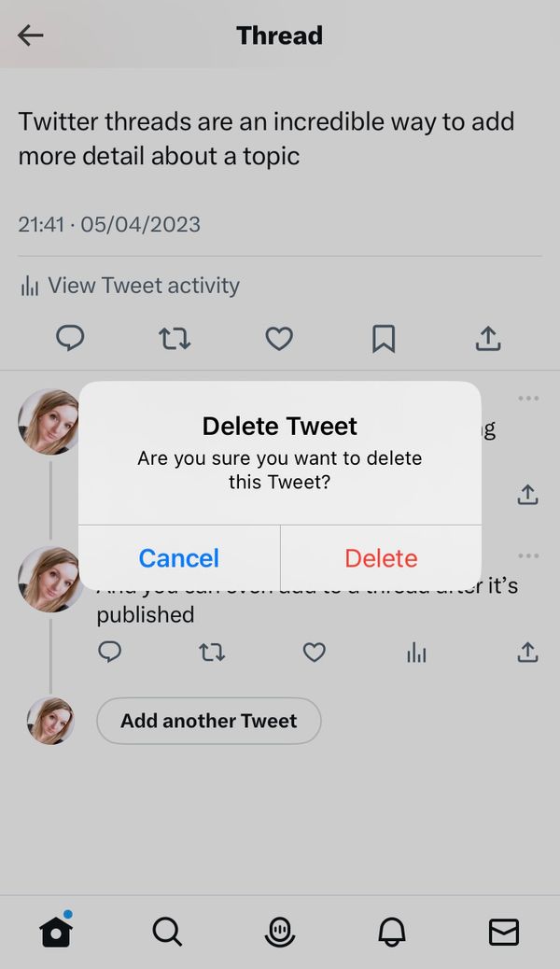The height and width of the screenshot is (969, 560).
Task: Confirm Delete in the dialog
Action: point(381,558)
